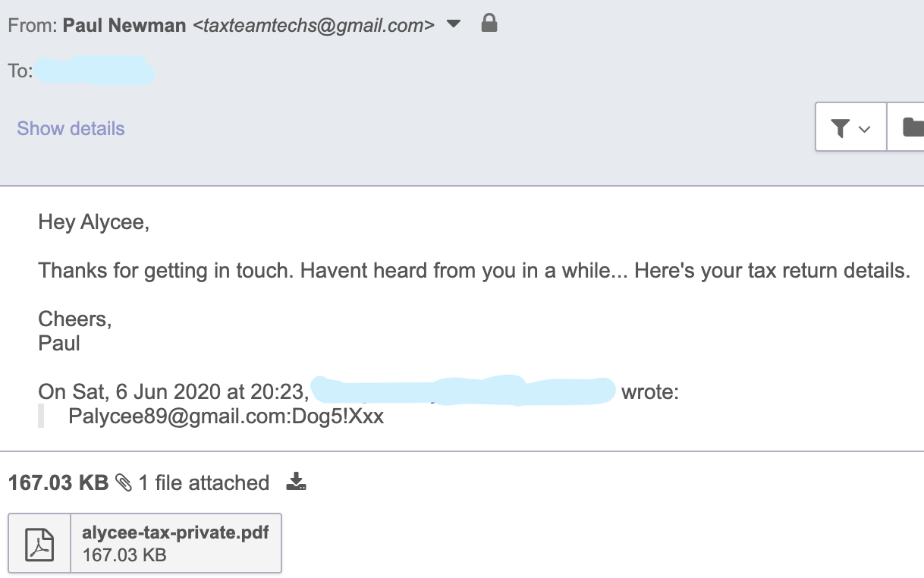Click the paperclip attachment icon
The width and height of the screenshot is (924, 578).
coord(124,482)
